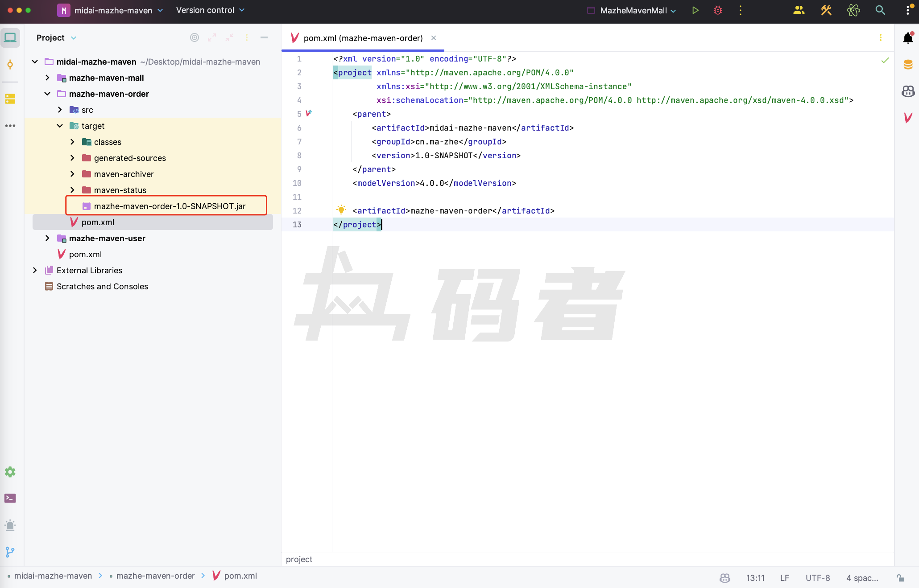Open the Notifications bell panel
This screenshot has height=588, width=919.
tap(908, 38)
